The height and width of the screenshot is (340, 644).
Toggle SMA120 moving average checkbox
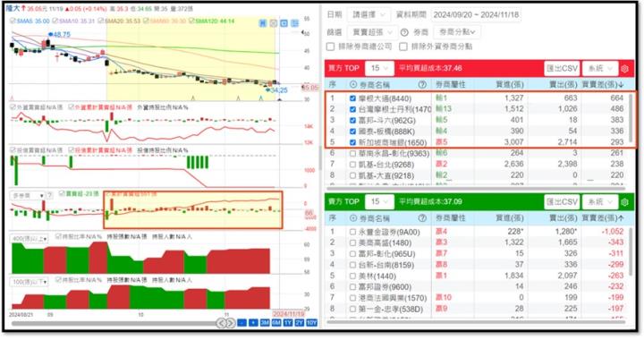[191, 21]
